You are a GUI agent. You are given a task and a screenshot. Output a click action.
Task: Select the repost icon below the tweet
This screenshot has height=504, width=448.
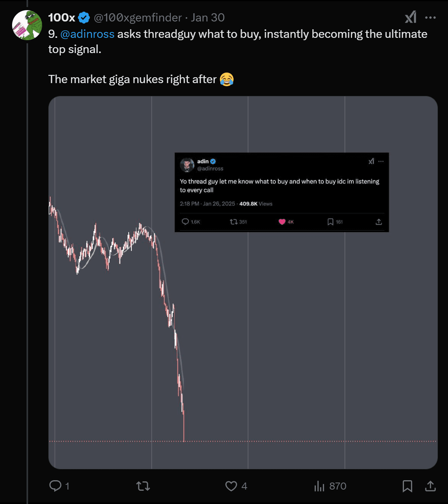(143, 486)
